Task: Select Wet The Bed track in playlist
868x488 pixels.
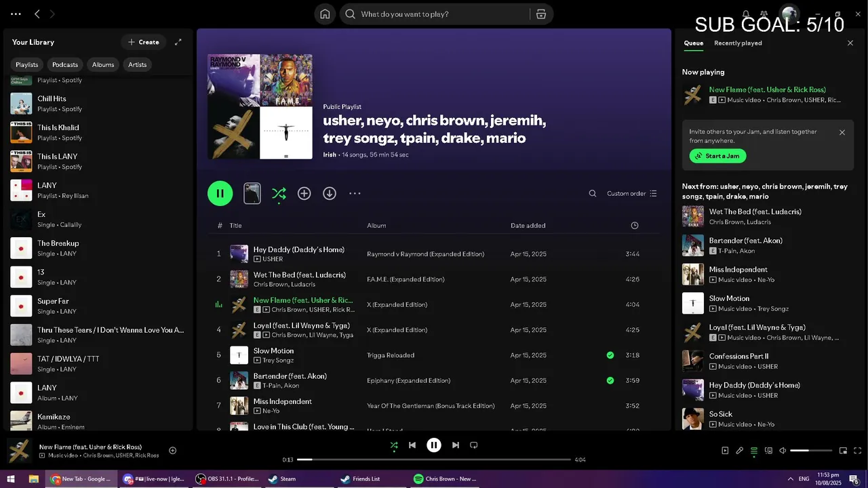Action: pos(434,279)
